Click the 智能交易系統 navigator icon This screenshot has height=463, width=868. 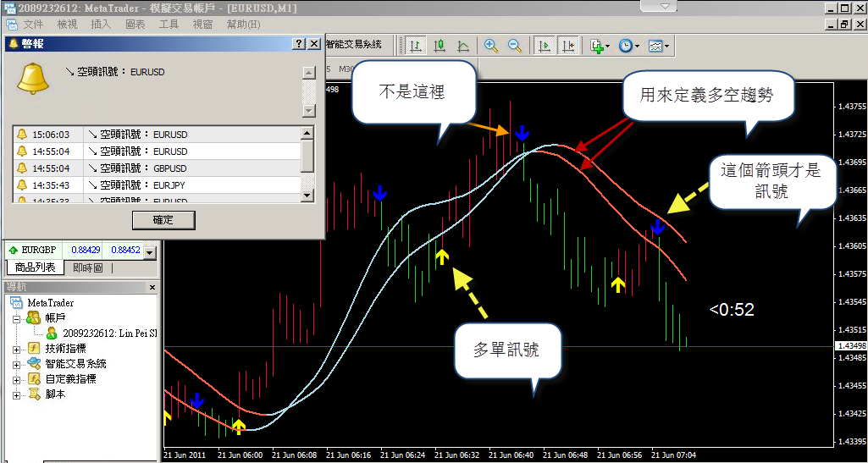[34, 363]
